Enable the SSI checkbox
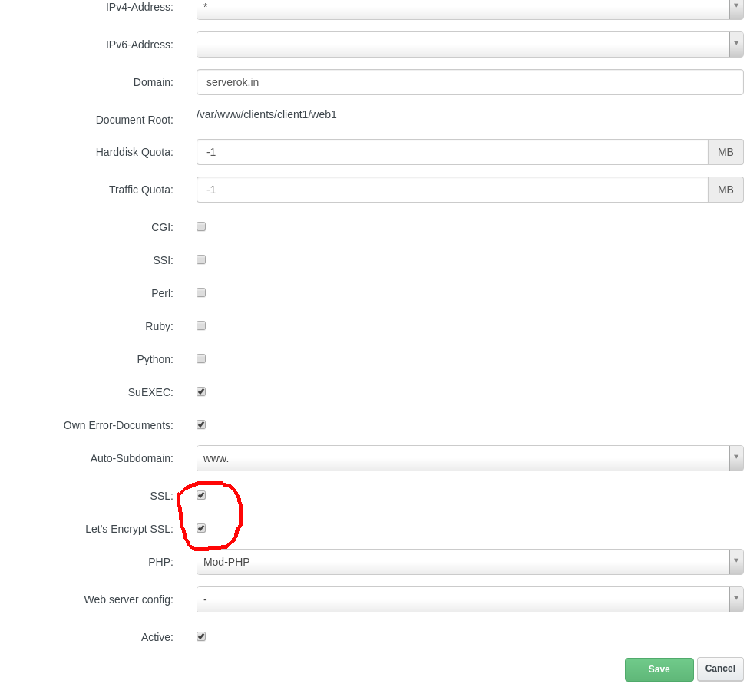The image size is (750, 700). tap(200, 259)
